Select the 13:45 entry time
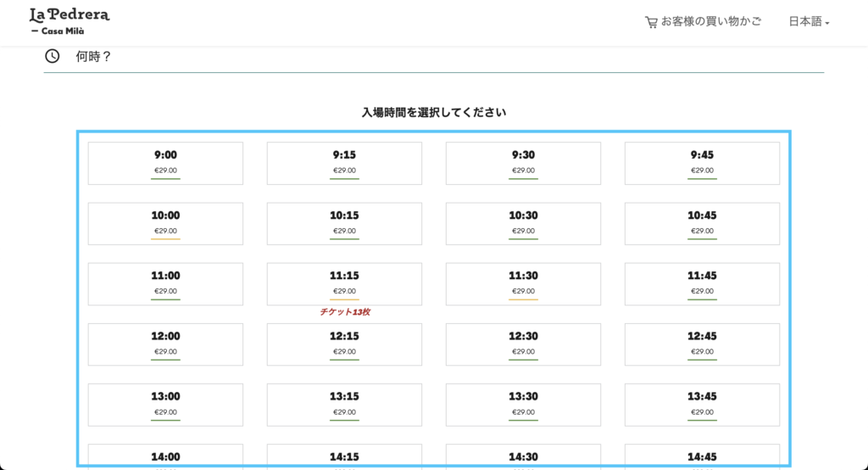The height and width of the screenshot is (470, 868). pyautogui.click(x=702, y=404)
